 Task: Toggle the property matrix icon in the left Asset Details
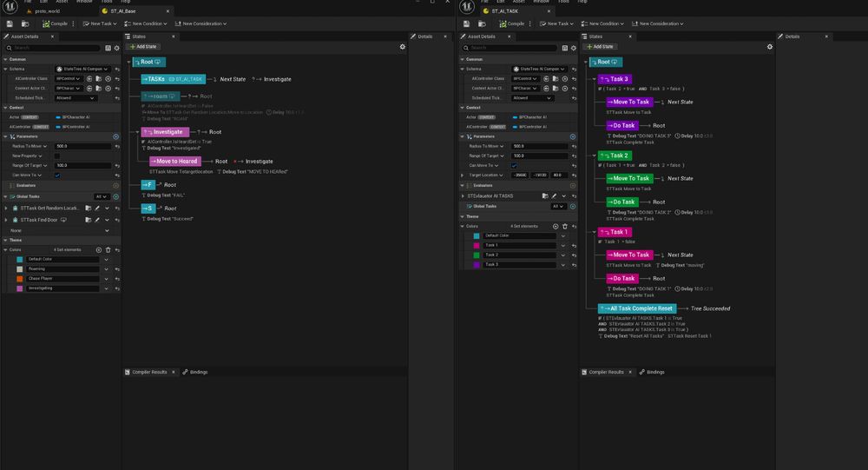tap(108, 49)
